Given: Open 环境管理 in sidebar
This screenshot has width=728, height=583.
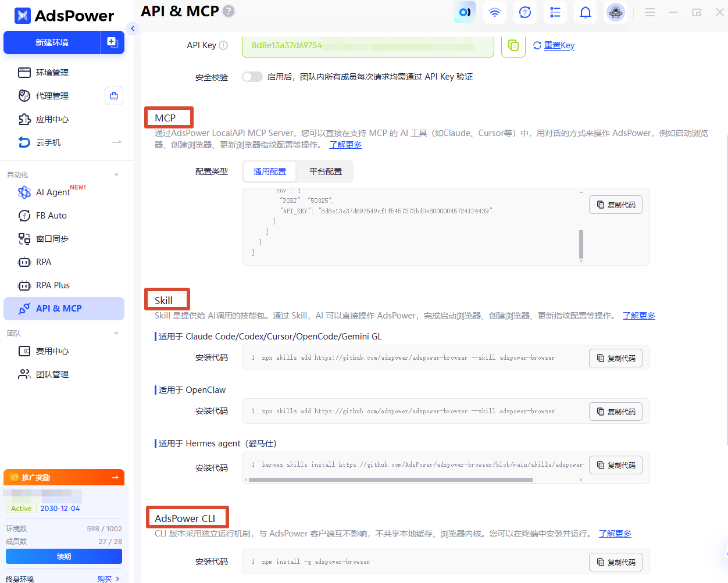Looking at the screenshot, I should click(x=52, y=73).
